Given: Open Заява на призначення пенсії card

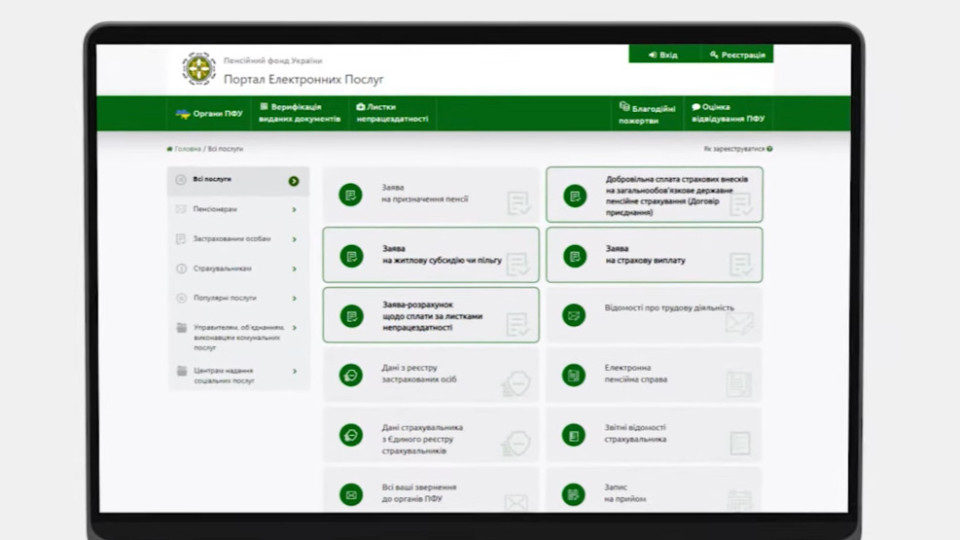Looking at the screenshot, I should tap(430, 195).
